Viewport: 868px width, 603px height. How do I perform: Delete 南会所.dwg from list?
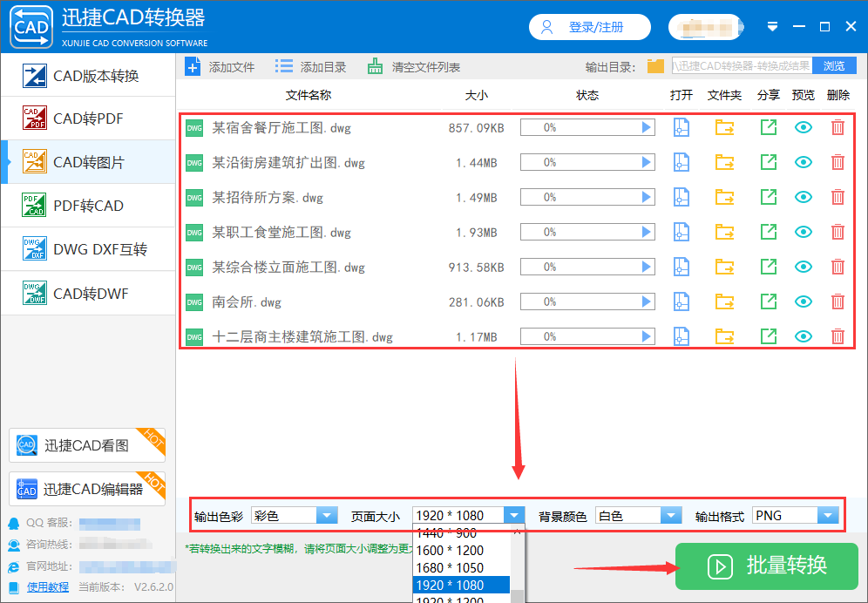tap(837, 301)
